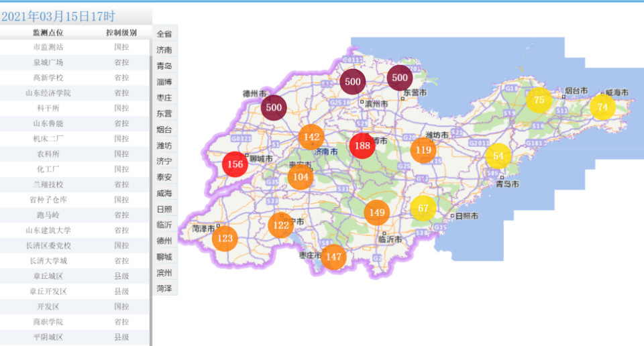The width and height of the screenshot is (644, 346).
Task: Select the 烟台 city tab
Action: click(x=165, y=129)
